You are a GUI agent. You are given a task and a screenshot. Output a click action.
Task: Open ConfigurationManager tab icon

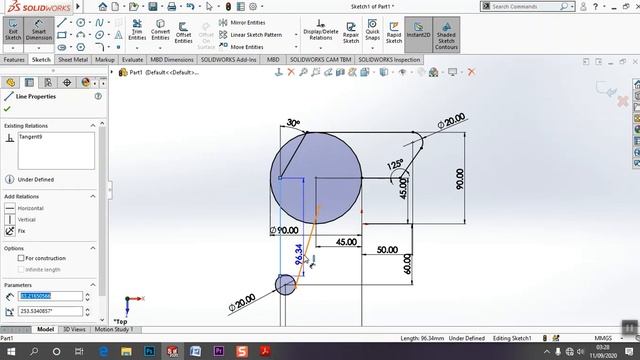48,82
